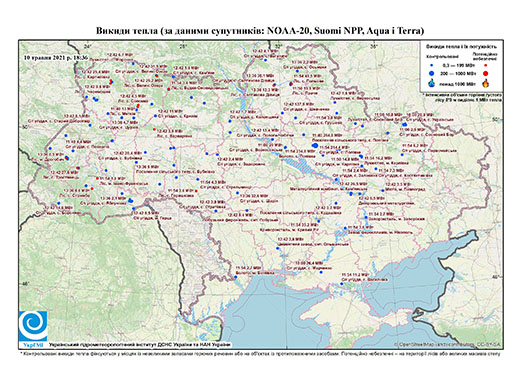This screenshot has width=520, height=368.
Task: Click legend range '0,3 — 199 МВт'
Action: pyautogui.click(x=458, y=66)
